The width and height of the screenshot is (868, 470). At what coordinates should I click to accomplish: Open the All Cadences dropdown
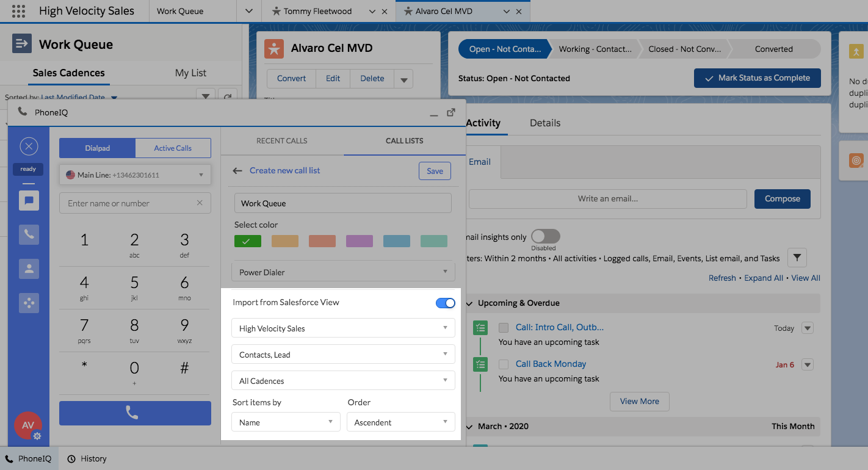pyautogui.click(x=343, y=381)
